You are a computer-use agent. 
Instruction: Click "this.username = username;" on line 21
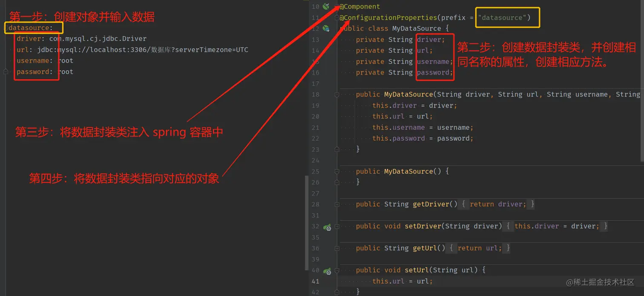423,128
